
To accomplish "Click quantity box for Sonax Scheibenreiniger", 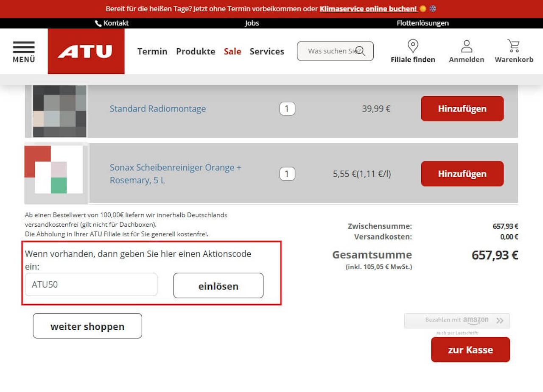I will [x=287, y=174].
